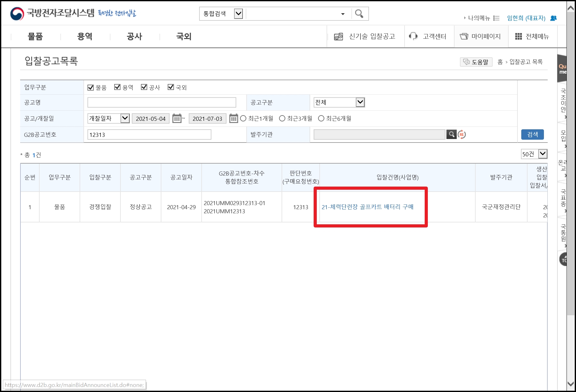Select the 최근3개월 radio button
The width and height of the screenshot is (576, 392).
[282, 118]
